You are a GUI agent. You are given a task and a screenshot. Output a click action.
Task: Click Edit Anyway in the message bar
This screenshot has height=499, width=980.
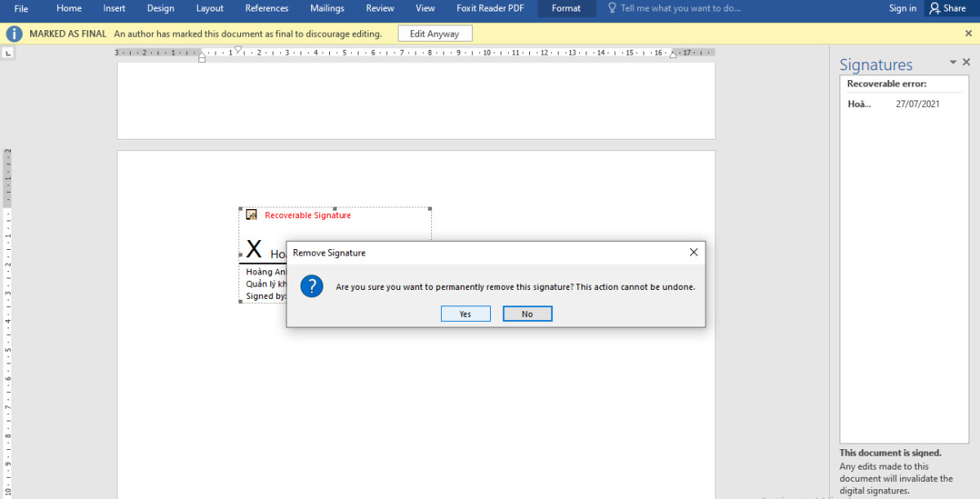click(x=434, y=34)
